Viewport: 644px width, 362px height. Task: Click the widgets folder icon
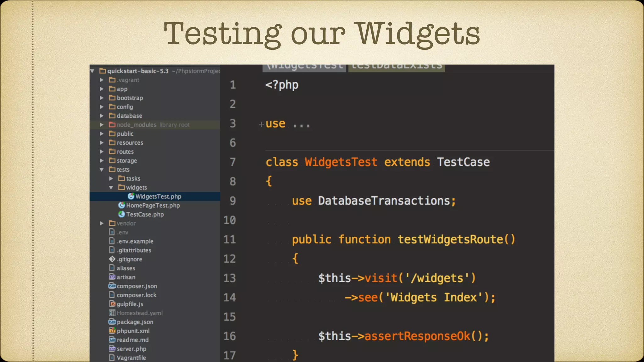pos(122,188)
